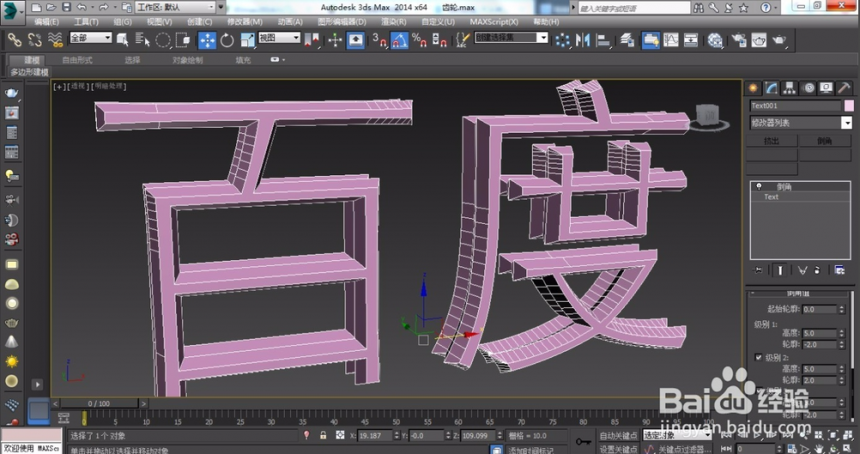
Task: Open the 全部 selection filter dropdown
Action: 90,38
